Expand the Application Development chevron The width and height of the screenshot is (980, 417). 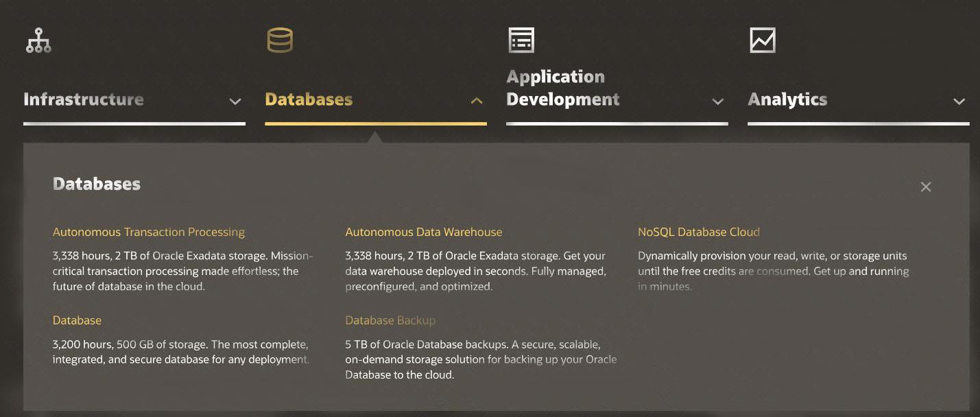pyautogui.click(x=718, y=102)
